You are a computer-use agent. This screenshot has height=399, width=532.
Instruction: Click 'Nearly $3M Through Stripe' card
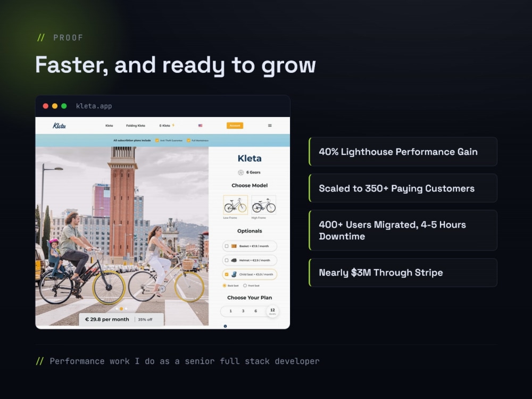pos(403,272)
